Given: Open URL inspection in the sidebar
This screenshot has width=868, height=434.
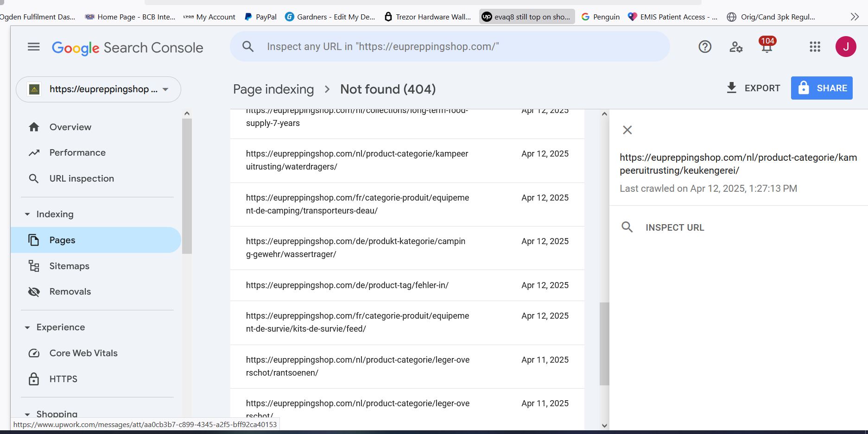Looking at the screenshot, I should (x=82, y=179).
